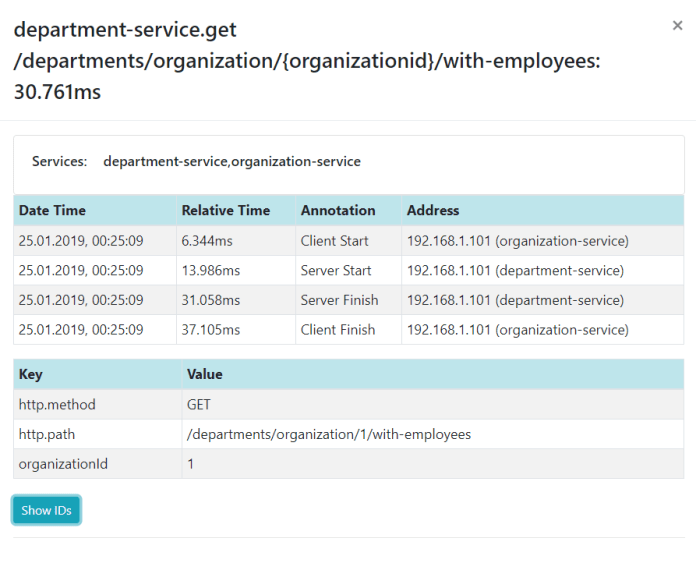Click the 6.344ms relative time cell

[206, 241]
